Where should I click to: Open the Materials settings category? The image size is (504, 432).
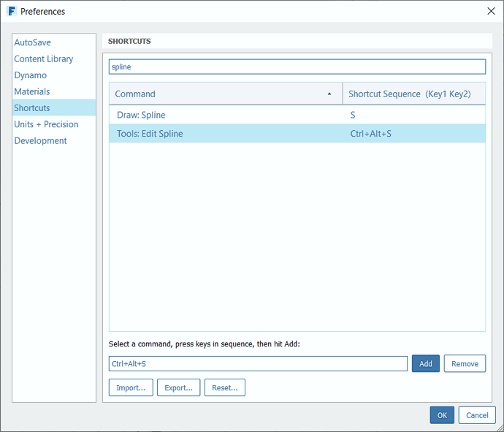pos(32,91)
